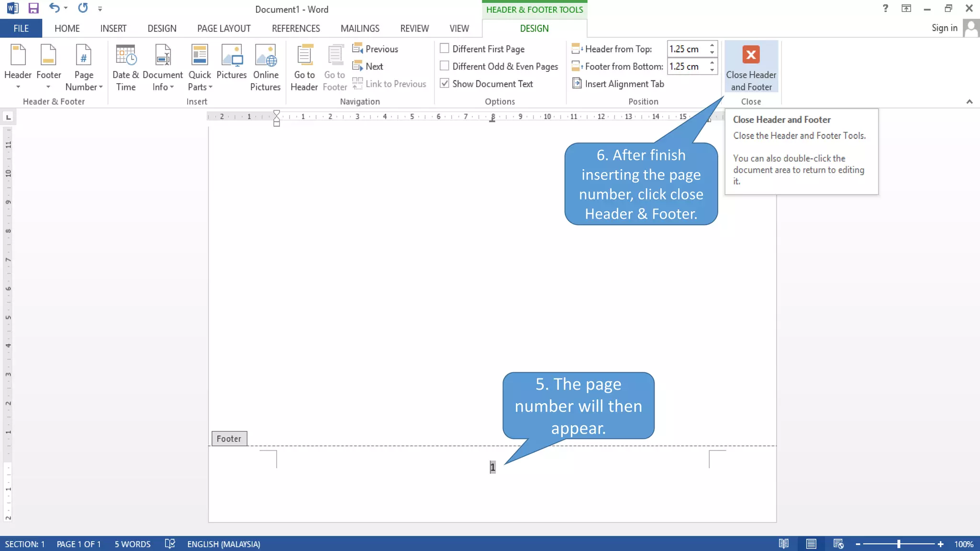Open the Undo history dropdown arrow
This screenshot has height=551, width=980.
pos(66,8)
